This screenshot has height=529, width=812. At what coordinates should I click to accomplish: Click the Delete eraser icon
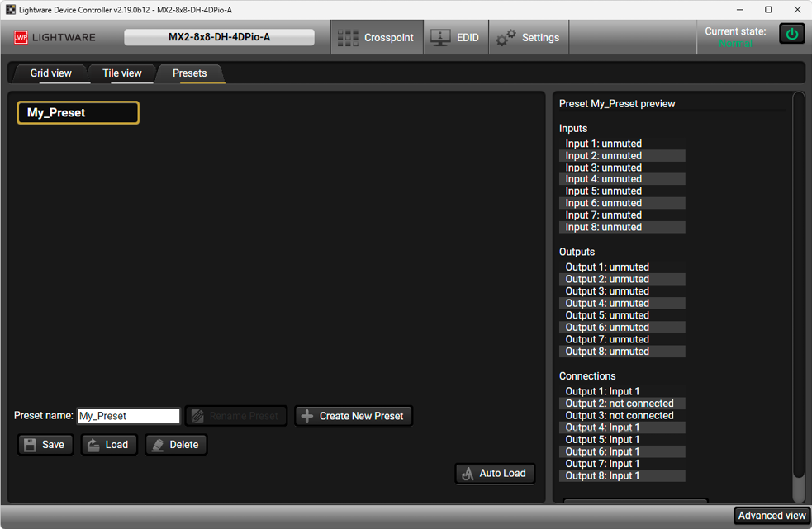(158, 445)
